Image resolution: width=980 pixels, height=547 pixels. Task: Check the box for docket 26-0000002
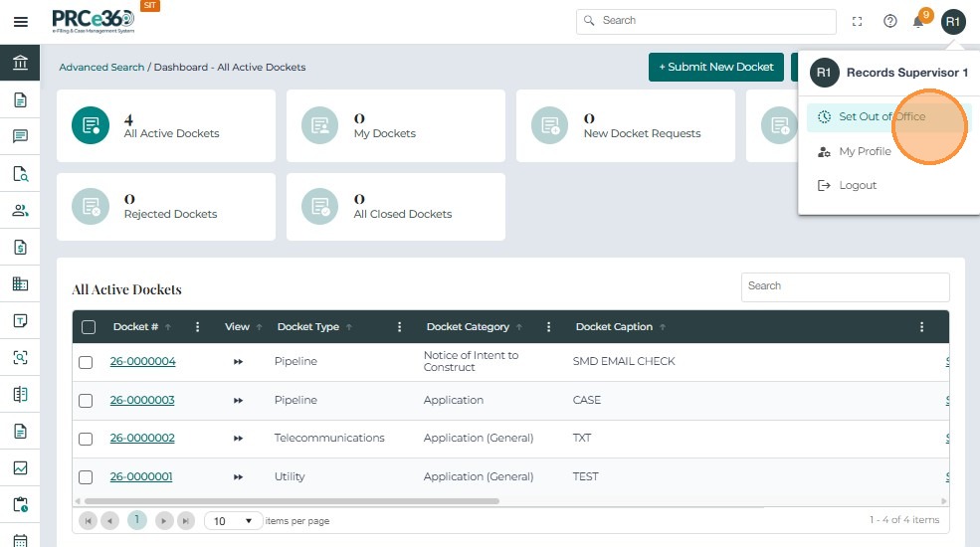pyautogui.click(x=86, y=439)
